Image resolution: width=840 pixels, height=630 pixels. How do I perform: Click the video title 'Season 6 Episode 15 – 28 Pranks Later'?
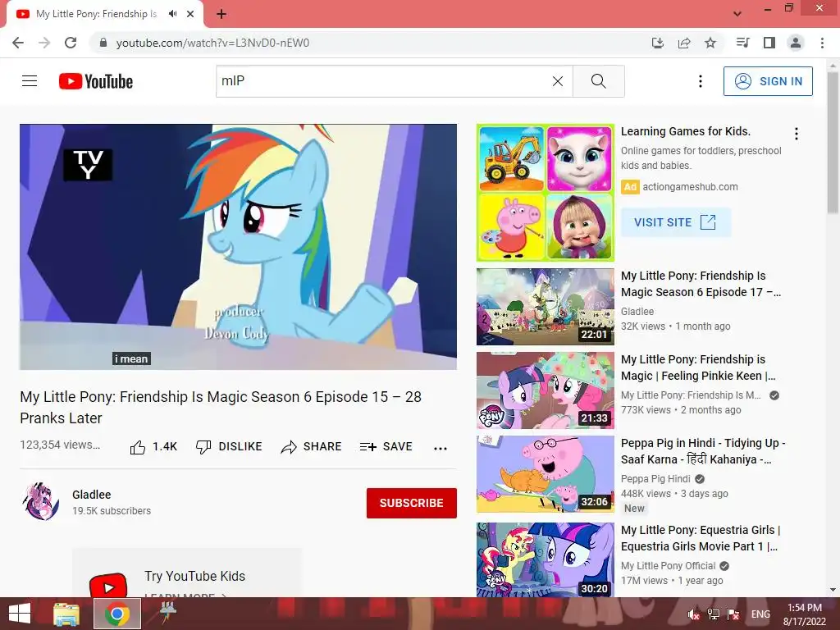pos(221,407)
